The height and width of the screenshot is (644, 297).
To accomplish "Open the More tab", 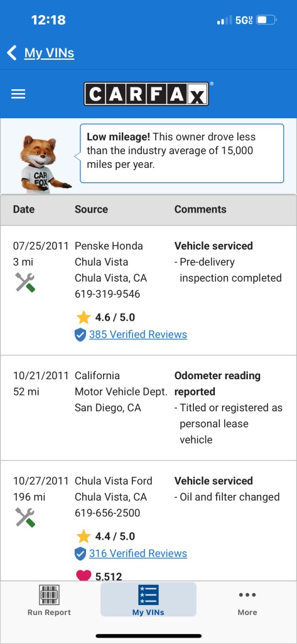I will [247, 603].
